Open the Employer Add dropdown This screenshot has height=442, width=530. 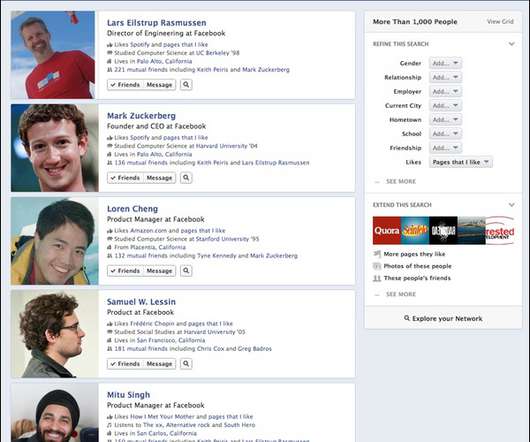445,91
